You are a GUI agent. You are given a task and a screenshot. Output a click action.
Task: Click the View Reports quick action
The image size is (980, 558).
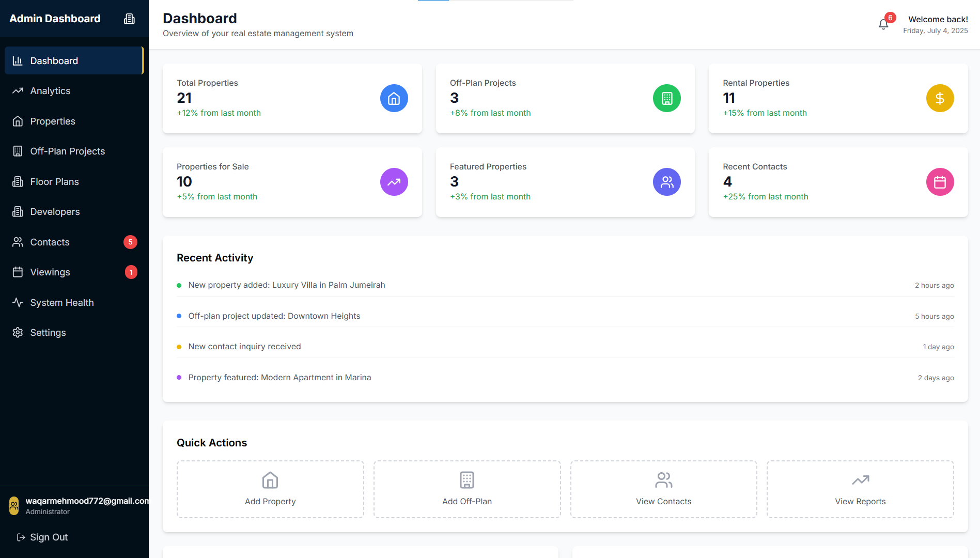tap(860, 489)
